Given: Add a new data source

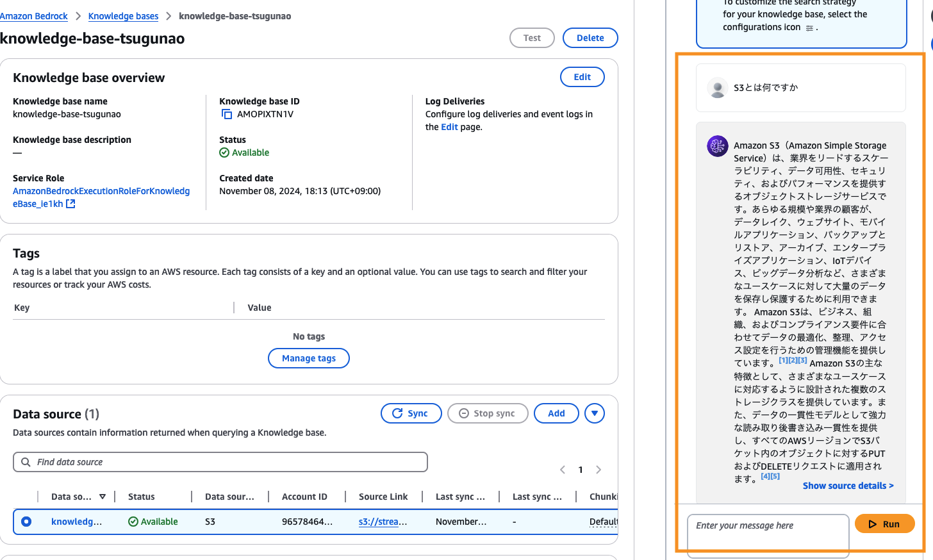Looking at the screenshot, I should click(x=556, y=413).
